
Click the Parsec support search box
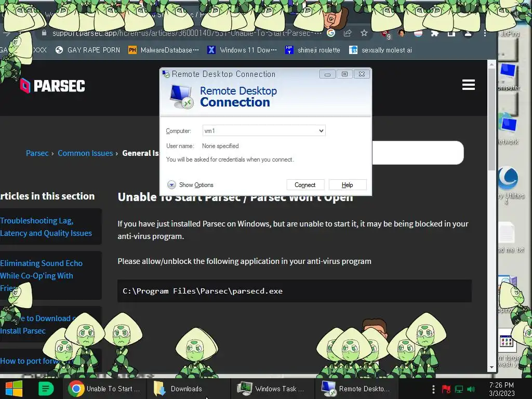pyautogui.click(x=418, y=153)
